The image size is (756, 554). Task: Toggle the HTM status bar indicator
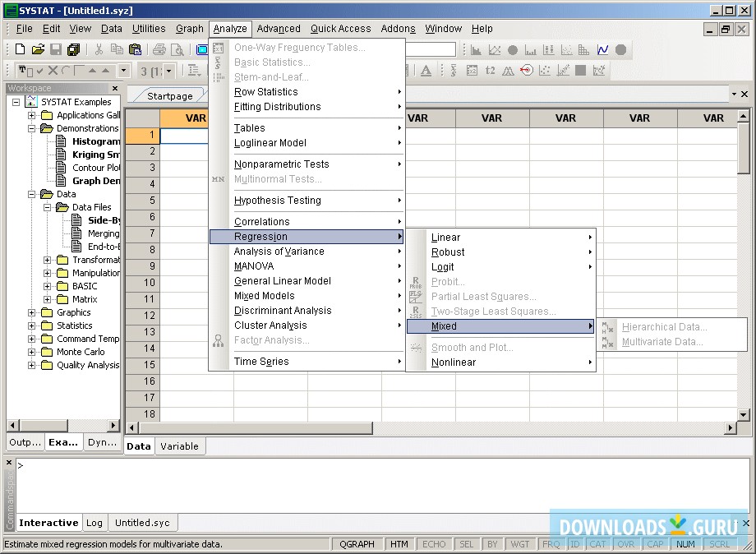[399, 544]
